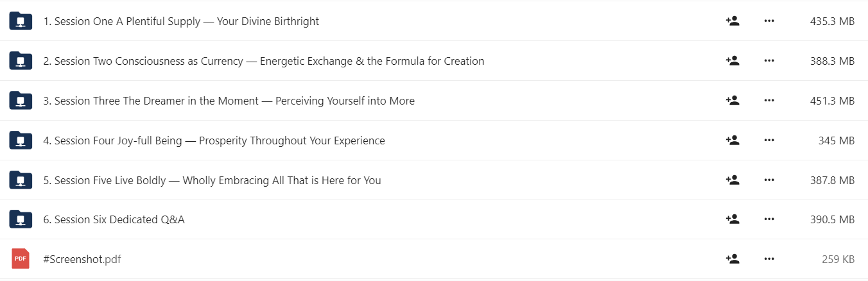Viewport: 868px width, 281px height.
Task: Open more options for Session Two folder
Action: pyautogui.click(x=769, y=61)
